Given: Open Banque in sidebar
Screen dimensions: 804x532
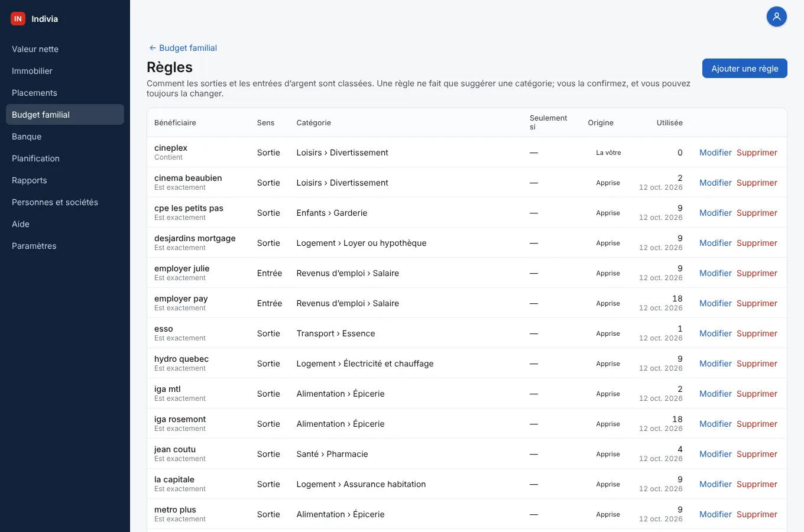Looking at the screenshot, I should 65,137.
